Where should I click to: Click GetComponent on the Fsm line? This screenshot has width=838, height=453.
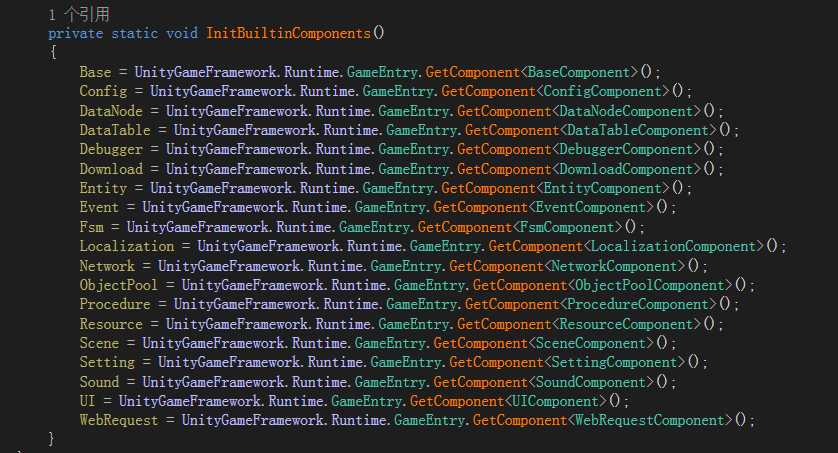464,227
